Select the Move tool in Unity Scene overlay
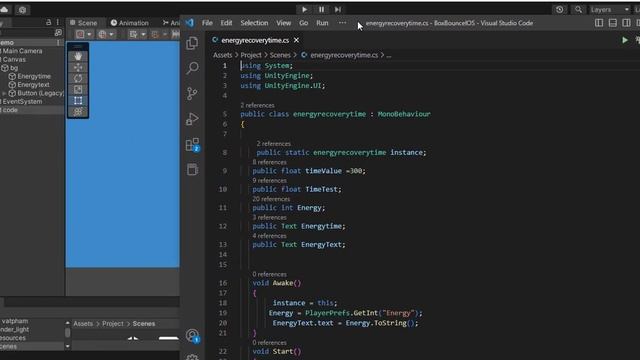Viewport: 640px width, 360px height. (x=78, y=67)
